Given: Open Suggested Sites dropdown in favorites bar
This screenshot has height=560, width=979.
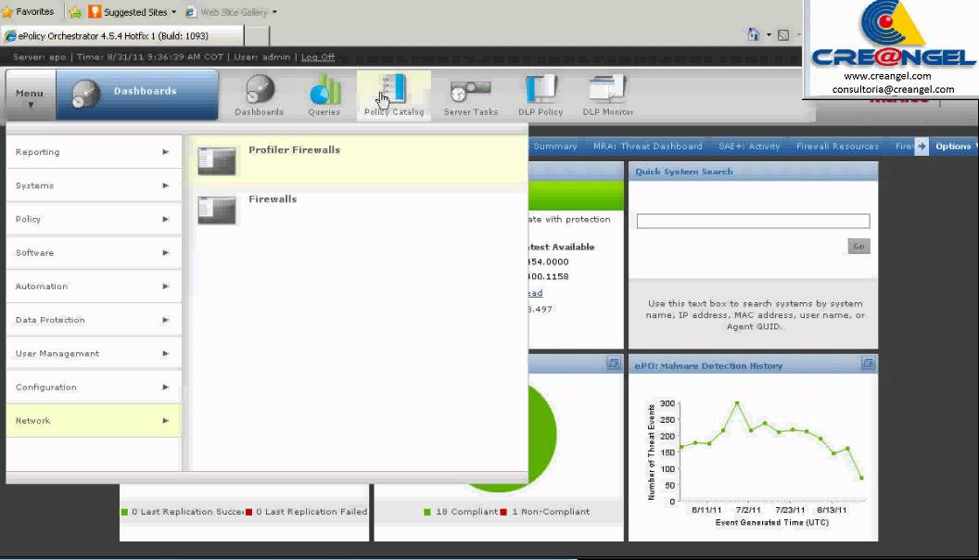Looking at the screenshot, I should [133, 12].
